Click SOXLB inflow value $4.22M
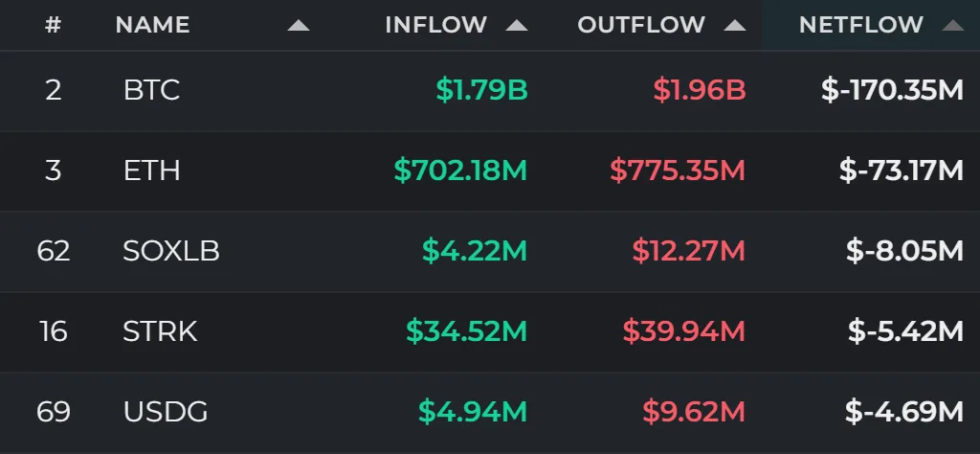 click(x=475, y=251)
